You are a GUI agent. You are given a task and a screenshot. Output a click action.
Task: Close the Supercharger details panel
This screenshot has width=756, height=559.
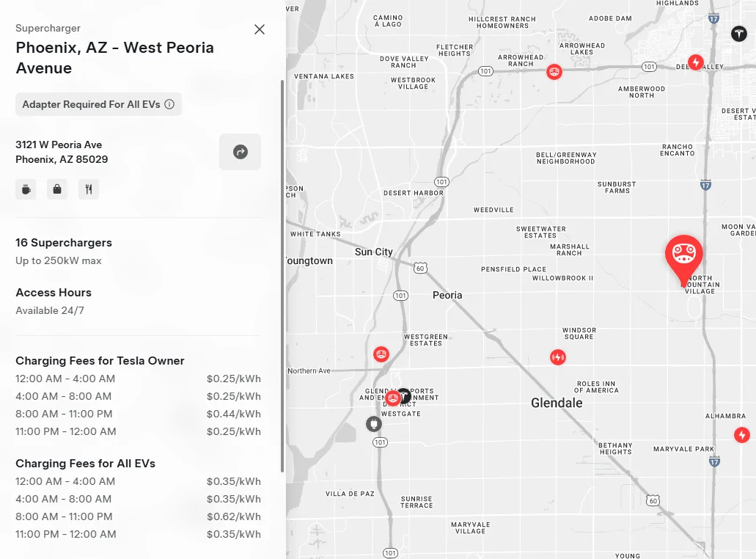click(x=260, y=29)
